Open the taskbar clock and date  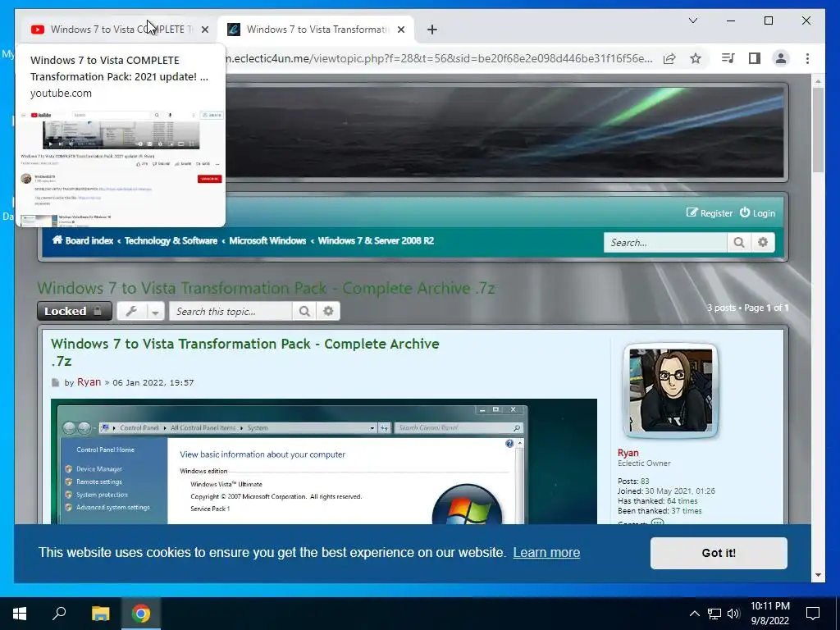(x=769, y=613)
